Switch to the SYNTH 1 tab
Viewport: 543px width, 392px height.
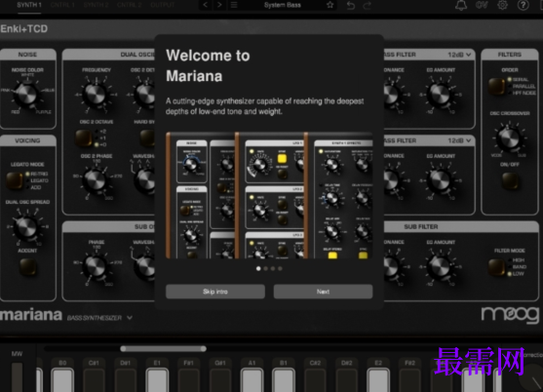click(29, 5)
